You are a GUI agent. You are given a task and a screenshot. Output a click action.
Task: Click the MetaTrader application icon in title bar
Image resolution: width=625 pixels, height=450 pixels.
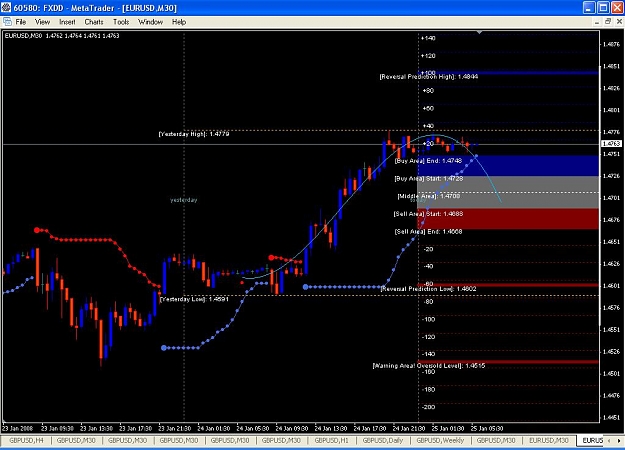(x=6, y=8)
